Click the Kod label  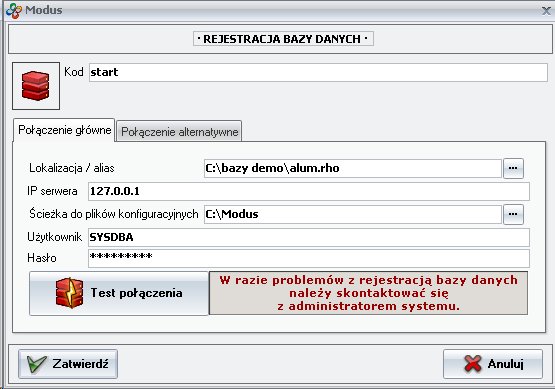[x=74, y=72]
